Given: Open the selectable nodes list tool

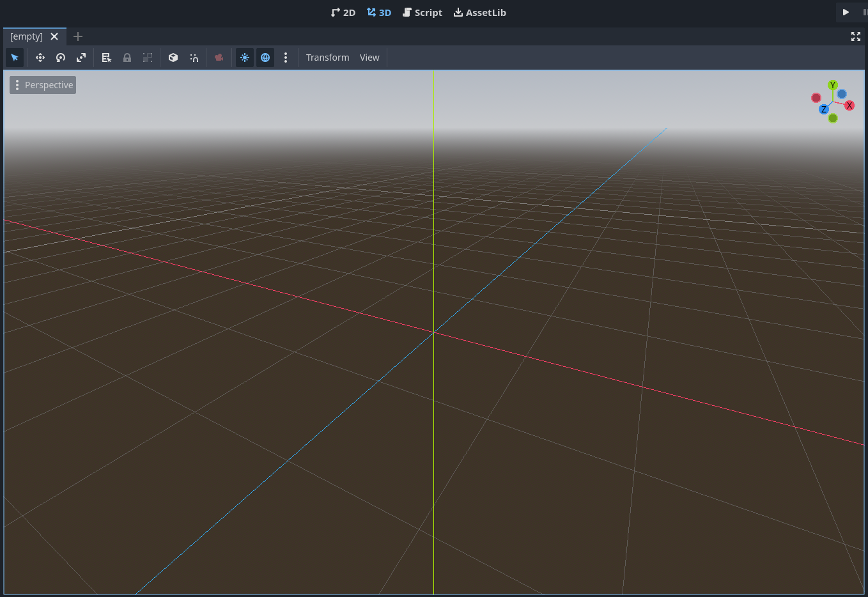Looking at the screenshot, I should (107, 58).
